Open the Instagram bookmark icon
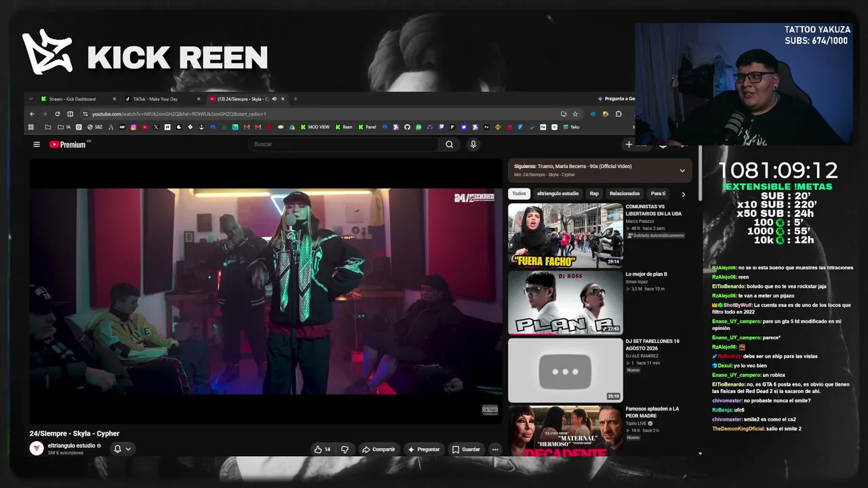 coord(134,127)
